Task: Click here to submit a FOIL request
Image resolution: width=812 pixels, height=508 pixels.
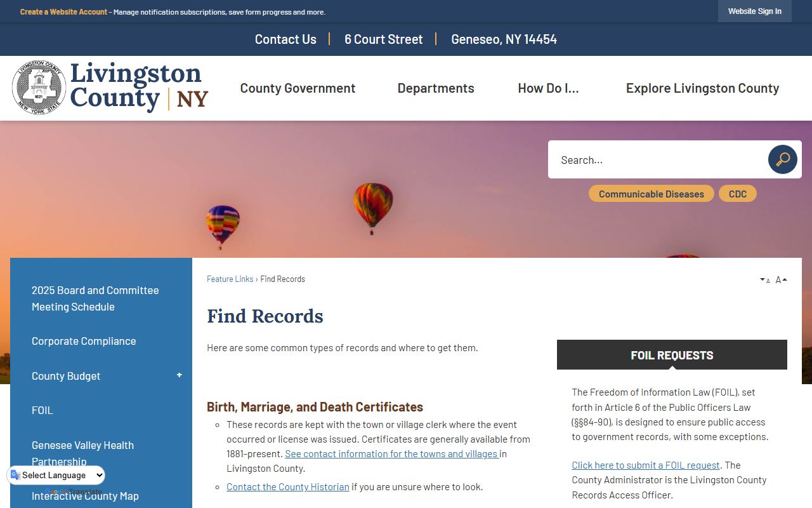Action: (646, 465)
